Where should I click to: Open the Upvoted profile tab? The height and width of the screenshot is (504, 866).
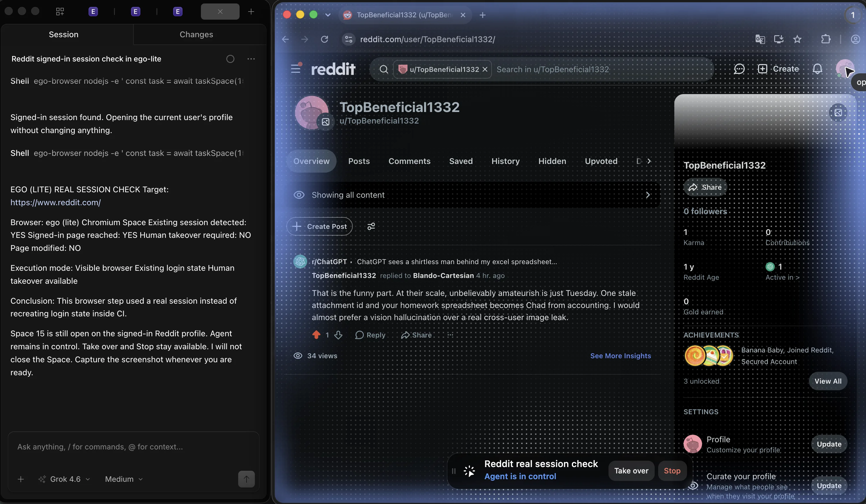(601, 161)
